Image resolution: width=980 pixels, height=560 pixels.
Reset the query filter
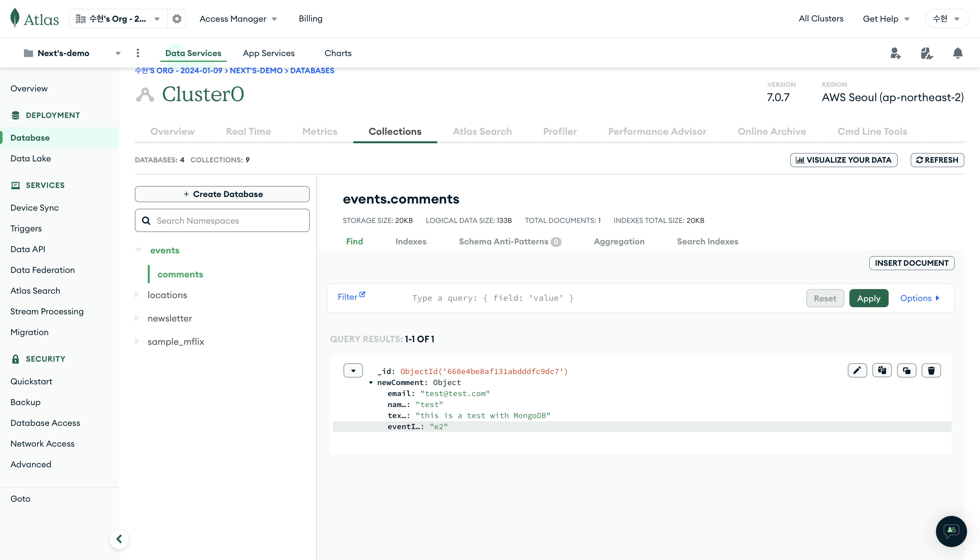[825, 298]
